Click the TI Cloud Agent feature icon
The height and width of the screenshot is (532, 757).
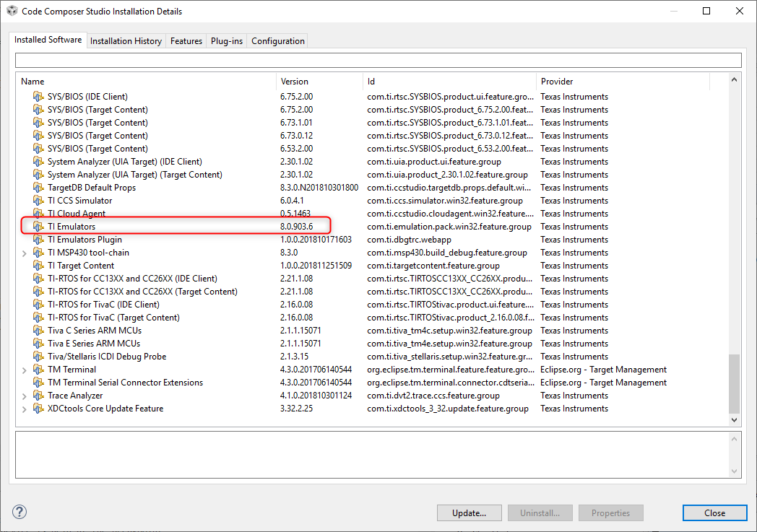(x=38, y=213)
